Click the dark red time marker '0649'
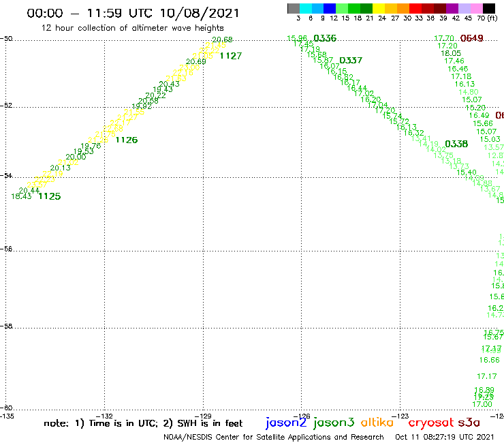Image resolution: width=504 pixels, height=443 pixels. (x=471, y=38)
